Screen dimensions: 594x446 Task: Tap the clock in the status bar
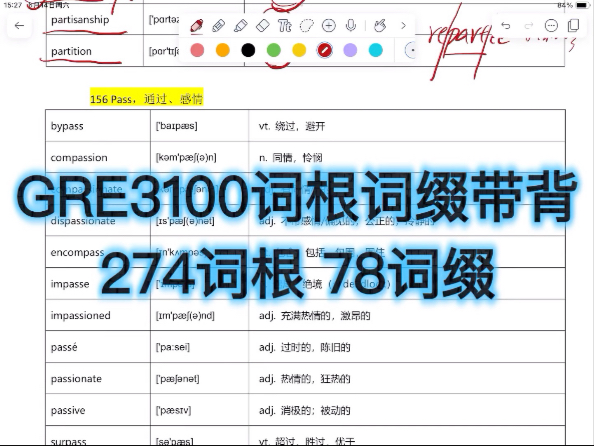(12, 5)
